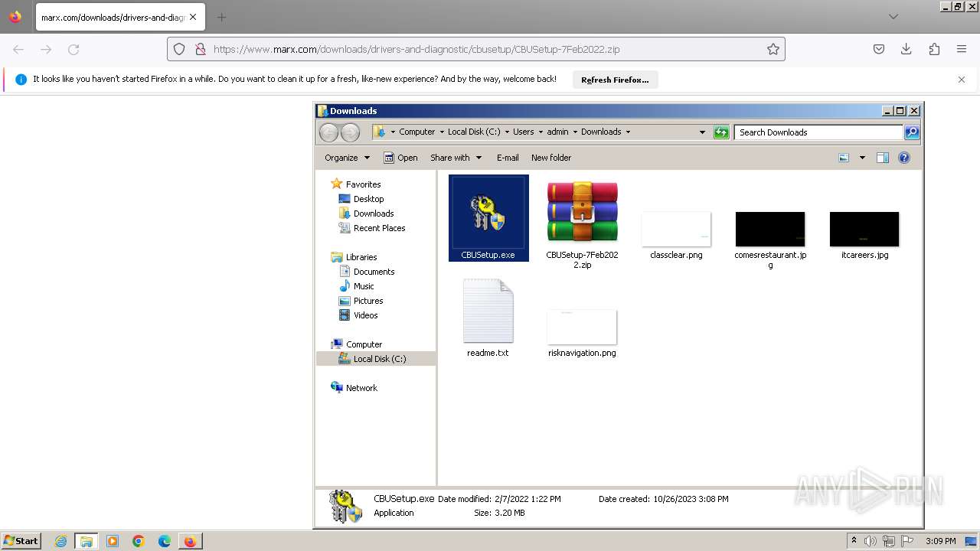Expand the view options dropdown arrow
This screenshot has width=980, height=551.
pyautogui.click(x=862, y=158)
